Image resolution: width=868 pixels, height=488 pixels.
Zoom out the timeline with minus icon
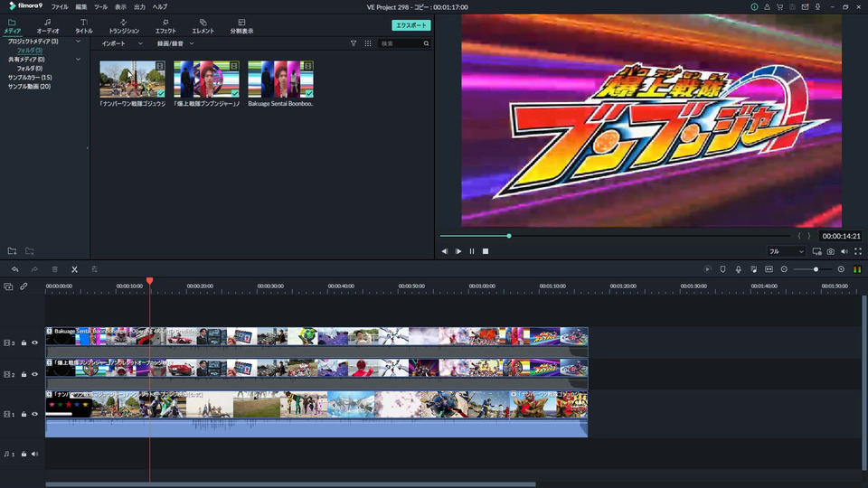pos(784,269)
